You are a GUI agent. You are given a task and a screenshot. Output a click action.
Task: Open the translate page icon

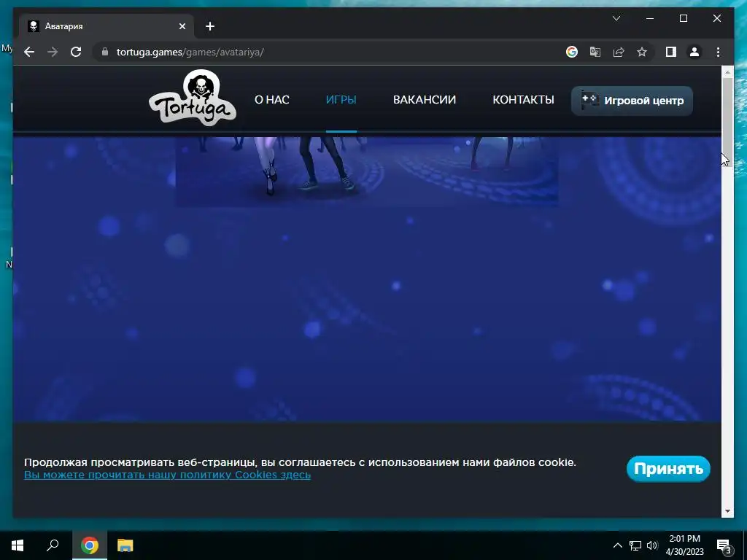(x=595, y=52)
